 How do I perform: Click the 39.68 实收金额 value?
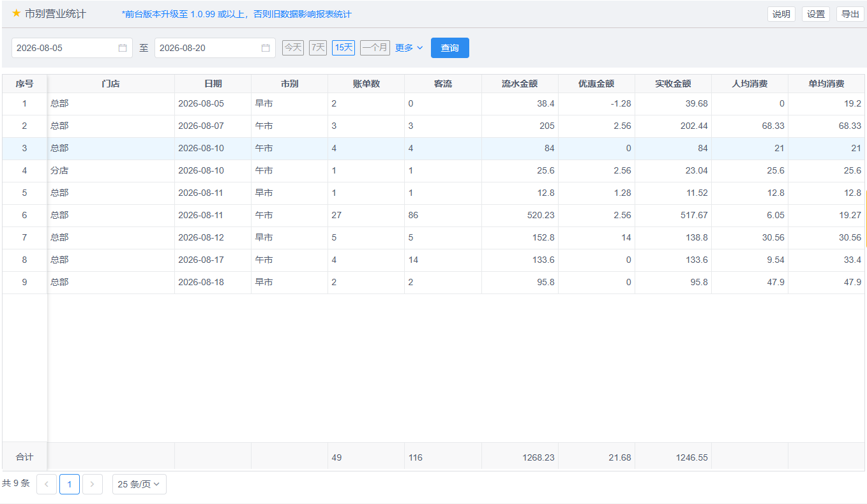coord(697,103)
